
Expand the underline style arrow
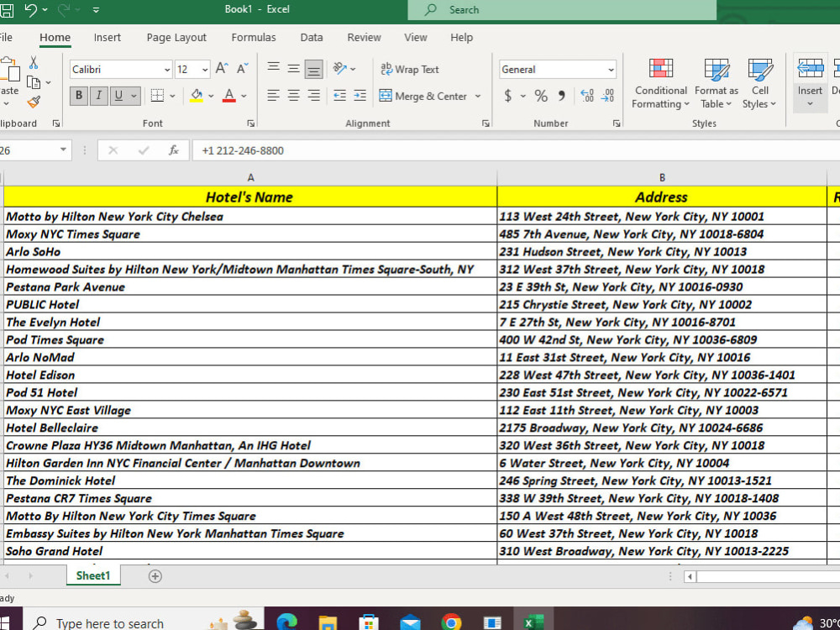[x=134, y=96]
